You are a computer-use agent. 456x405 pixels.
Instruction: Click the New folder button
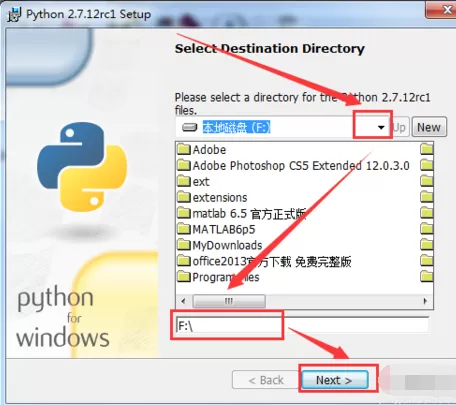coord(429,127)
